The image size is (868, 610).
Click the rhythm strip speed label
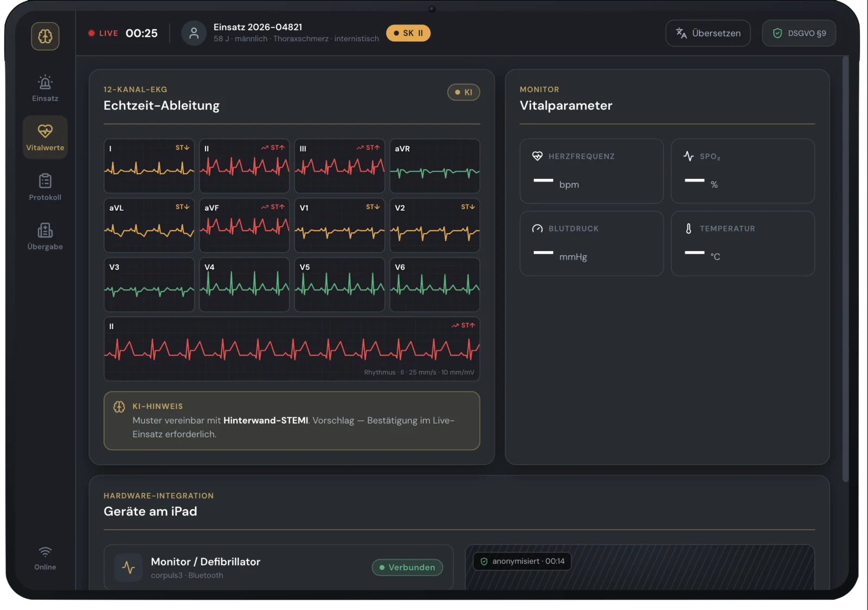pyautogui.click(x=419, y=373)
